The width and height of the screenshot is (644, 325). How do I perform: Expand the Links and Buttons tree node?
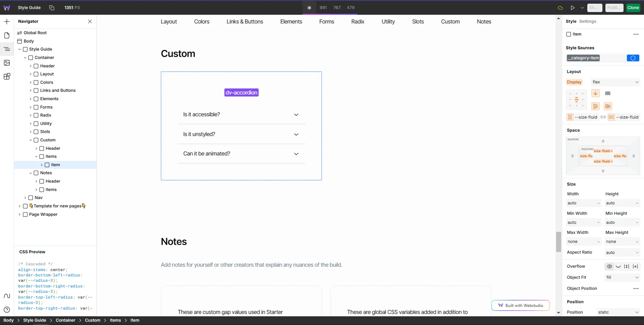[31, 90]
